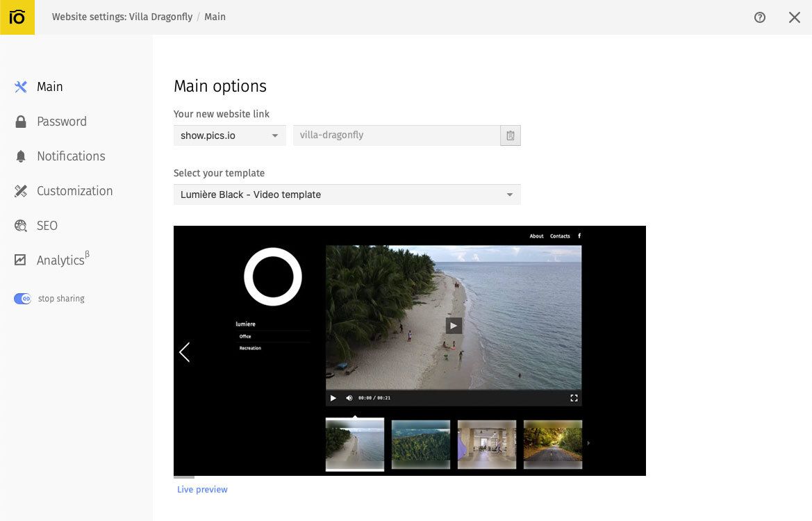
Task: Click the Pics.io logo icon
Action: coord(17,17)
